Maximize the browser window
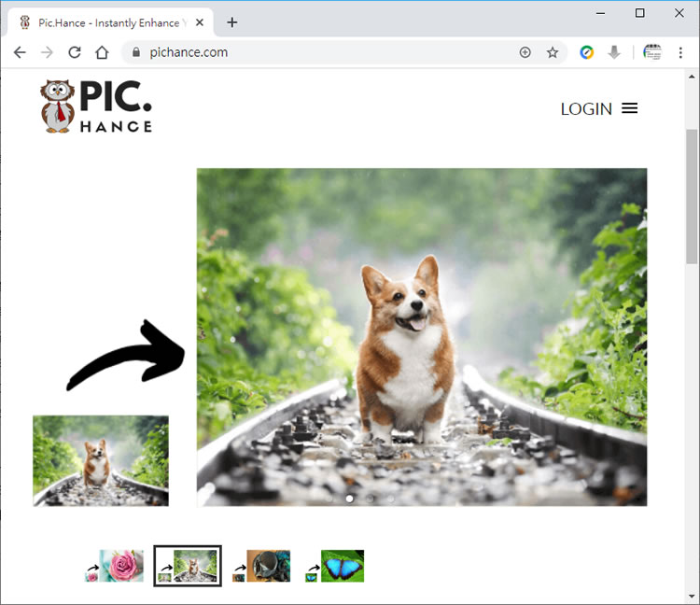Viewport: 700px width, 605px height. coord(639,13)
